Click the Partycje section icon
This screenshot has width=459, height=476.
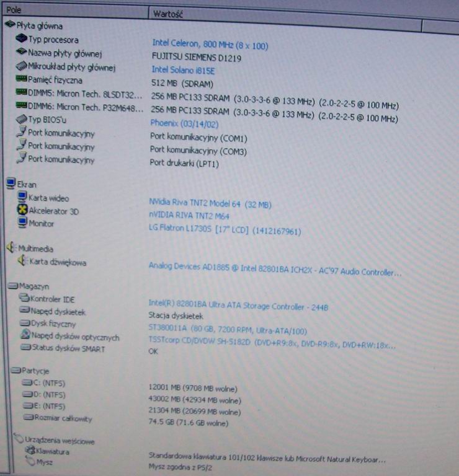(16, 370)
